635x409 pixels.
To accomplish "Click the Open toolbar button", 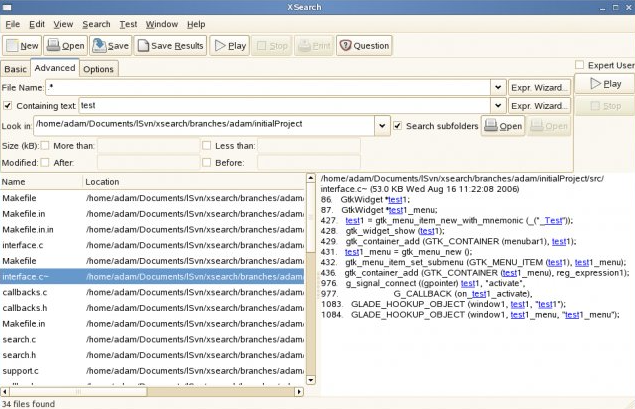I will pos(66,45).
